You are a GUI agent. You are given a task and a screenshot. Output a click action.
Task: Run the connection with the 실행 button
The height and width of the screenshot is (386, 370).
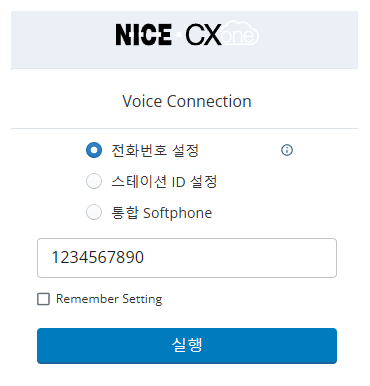[x=187, y=346]
